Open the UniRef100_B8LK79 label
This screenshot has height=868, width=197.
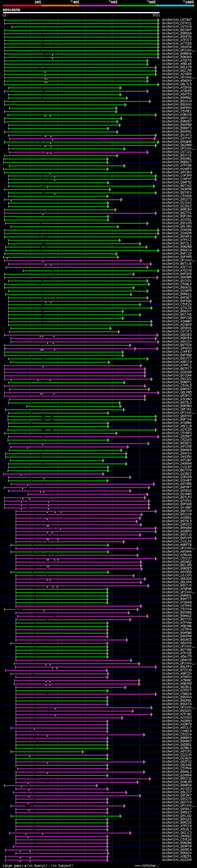(x=177, y=67)
